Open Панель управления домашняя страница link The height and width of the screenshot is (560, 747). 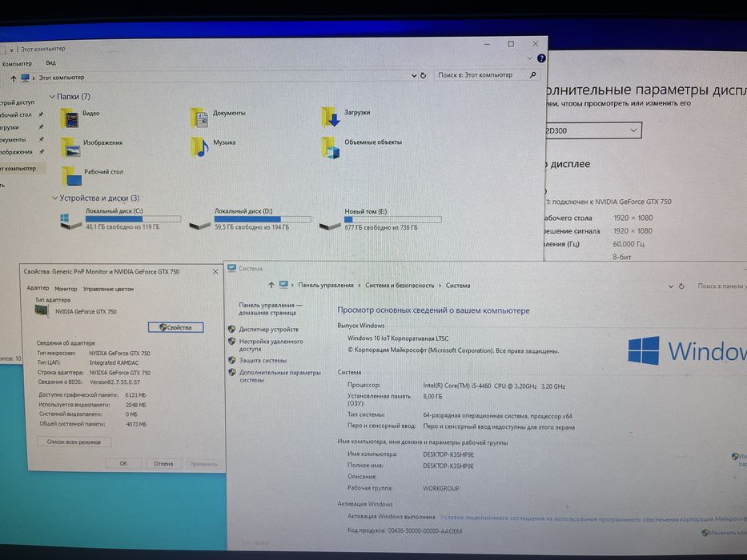coord(270,309)
